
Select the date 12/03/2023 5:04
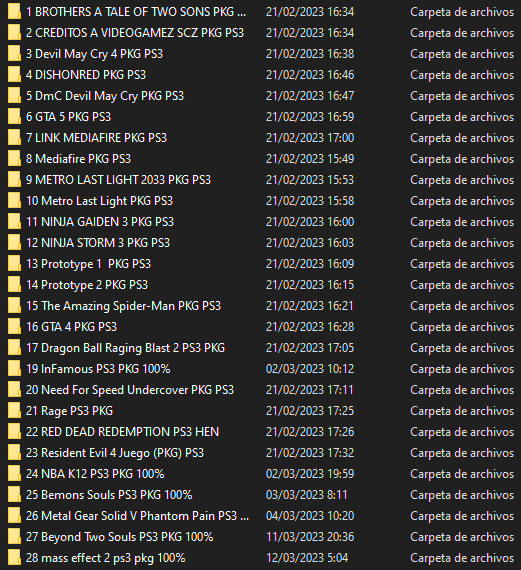(x=307, y=558)
